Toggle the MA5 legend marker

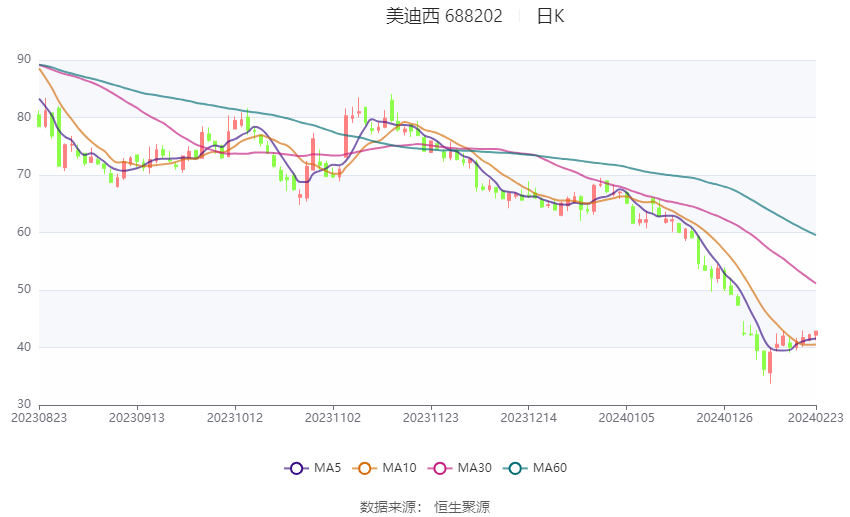coord(297,468)
